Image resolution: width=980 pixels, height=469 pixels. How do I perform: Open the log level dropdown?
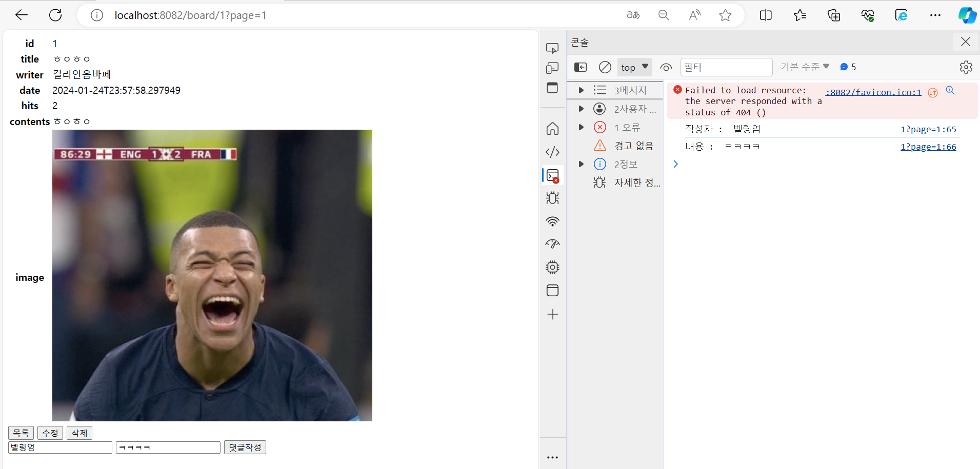click(x=805, y=67)
